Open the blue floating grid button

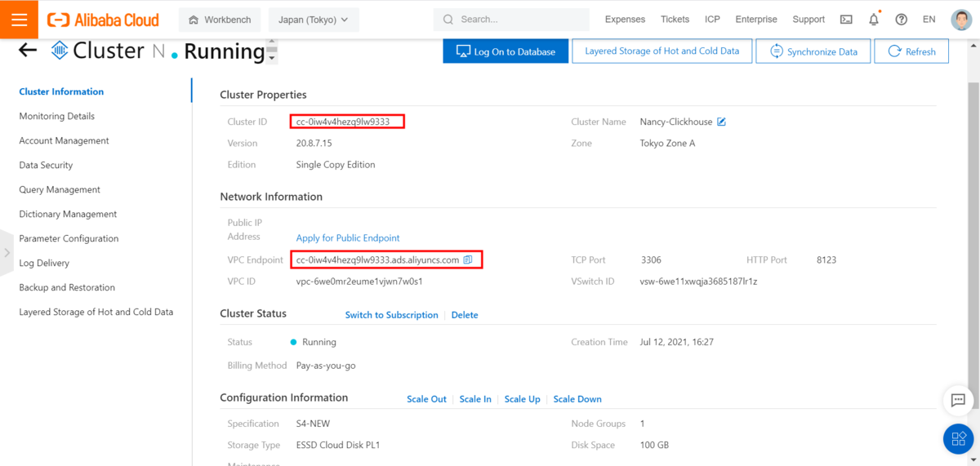[x=958, y=440]
